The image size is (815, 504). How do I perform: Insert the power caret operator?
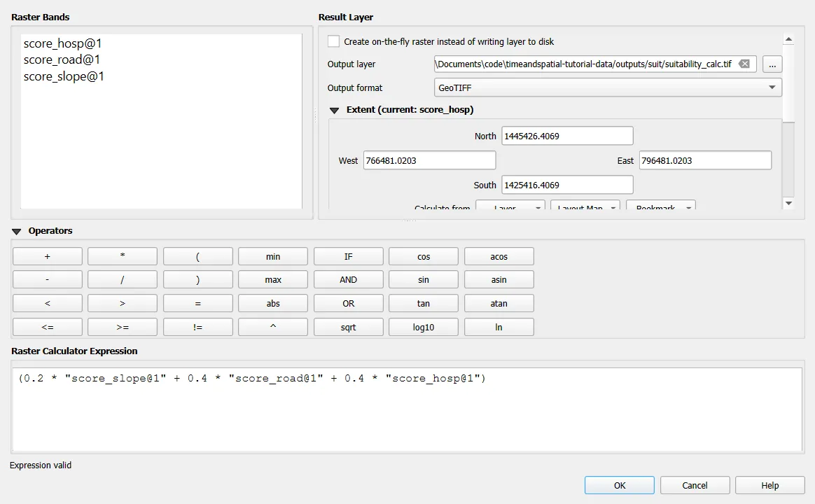coord(273,327)
